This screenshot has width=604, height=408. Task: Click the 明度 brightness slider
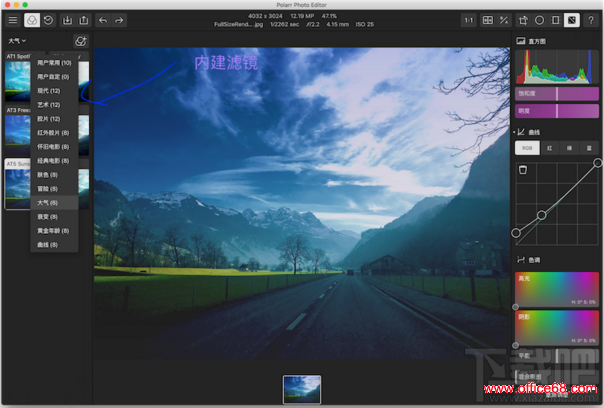tap(557, 111)
